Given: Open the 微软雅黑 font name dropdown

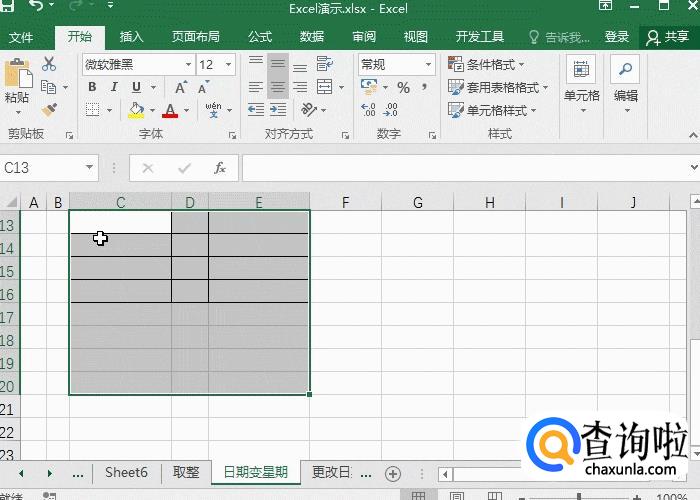Looking at the screenshot, I should pyautogui.click(x=188, y=65).
